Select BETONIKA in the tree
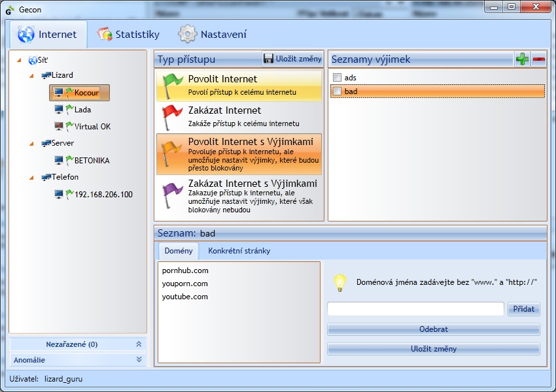556x392 pixels. coord(92,161)
